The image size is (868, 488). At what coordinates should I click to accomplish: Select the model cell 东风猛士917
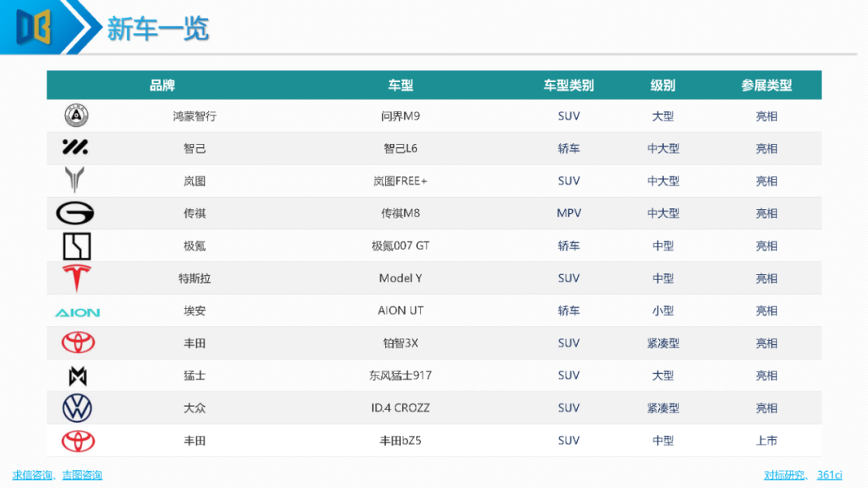tap(400, 375)
